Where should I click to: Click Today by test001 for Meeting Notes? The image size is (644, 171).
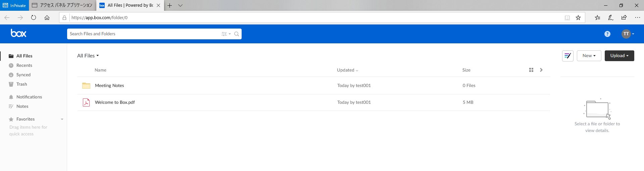(x=354, y=86)
